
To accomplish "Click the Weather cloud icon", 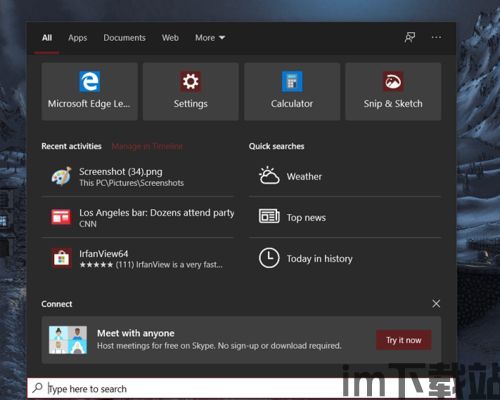I will pos(269,175).
